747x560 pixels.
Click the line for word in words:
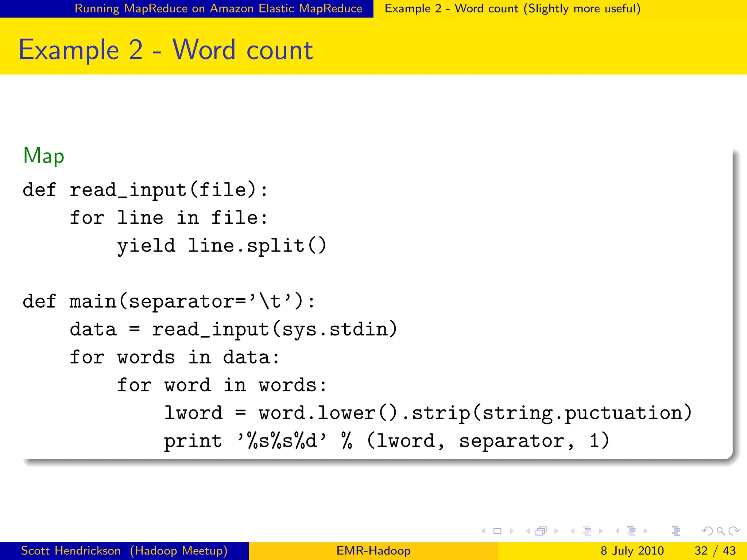tap(221, 385)
